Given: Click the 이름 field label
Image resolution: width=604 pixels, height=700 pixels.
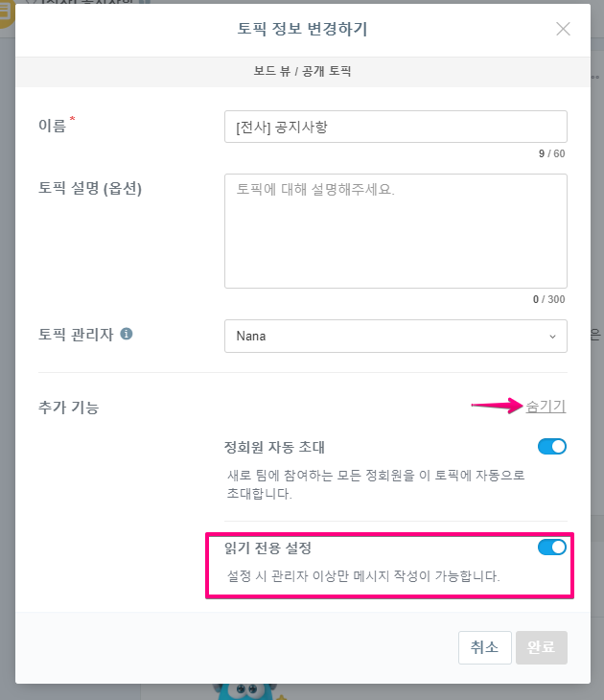Looking at the screenshot, I should point(52,127).
